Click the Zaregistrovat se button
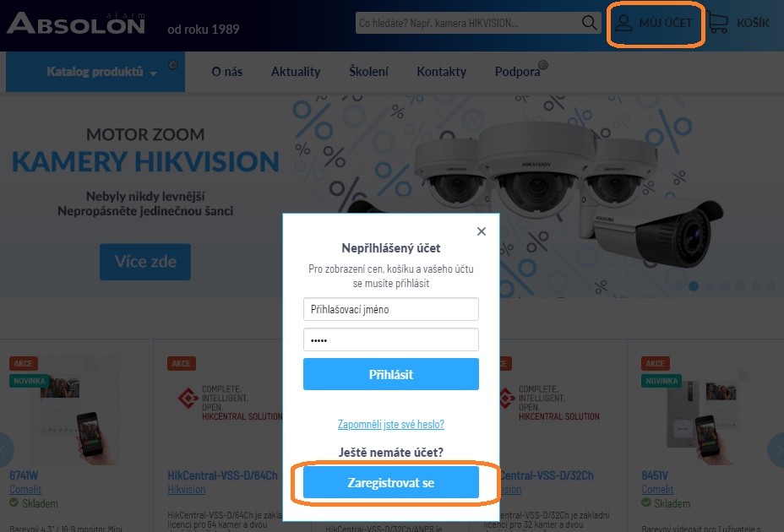Image resolution: width=784 pixels, height=532 pixels. [x=391, y=482]
